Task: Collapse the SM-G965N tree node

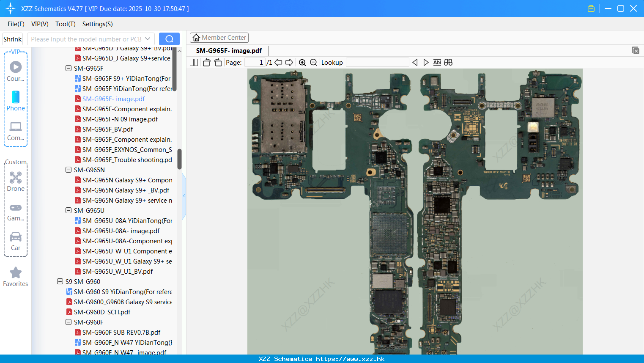Action: [x=69, y=170]
